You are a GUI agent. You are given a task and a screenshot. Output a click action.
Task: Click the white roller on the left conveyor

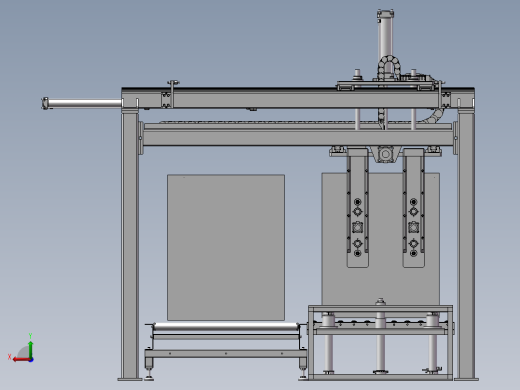(226, 327)
